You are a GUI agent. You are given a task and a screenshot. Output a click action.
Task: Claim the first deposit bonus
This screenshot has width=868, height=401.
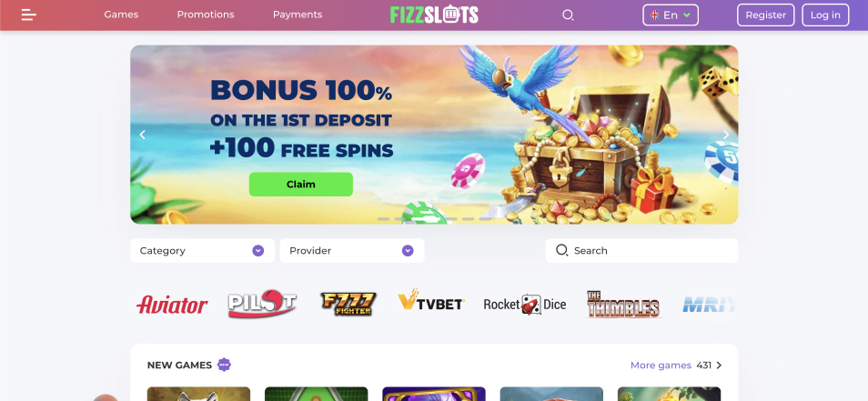tap(300, 185)
